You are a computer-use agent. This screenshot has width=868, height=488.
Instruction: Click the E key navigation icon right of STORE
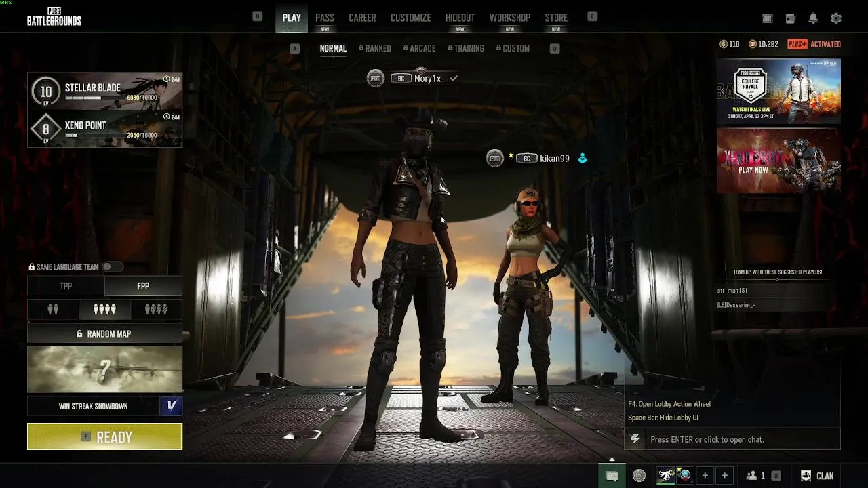(592, 16)
